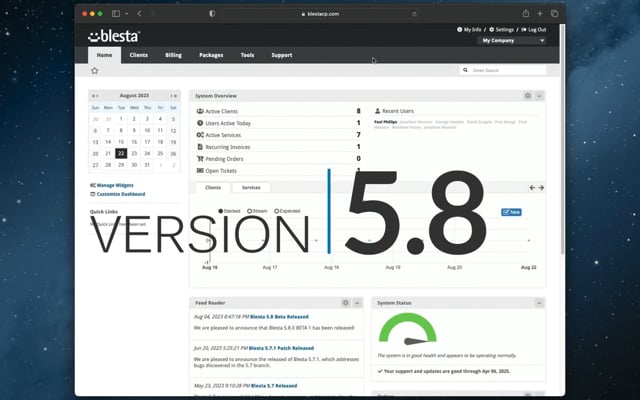Toggle the Safari sidebar icon

116,13
